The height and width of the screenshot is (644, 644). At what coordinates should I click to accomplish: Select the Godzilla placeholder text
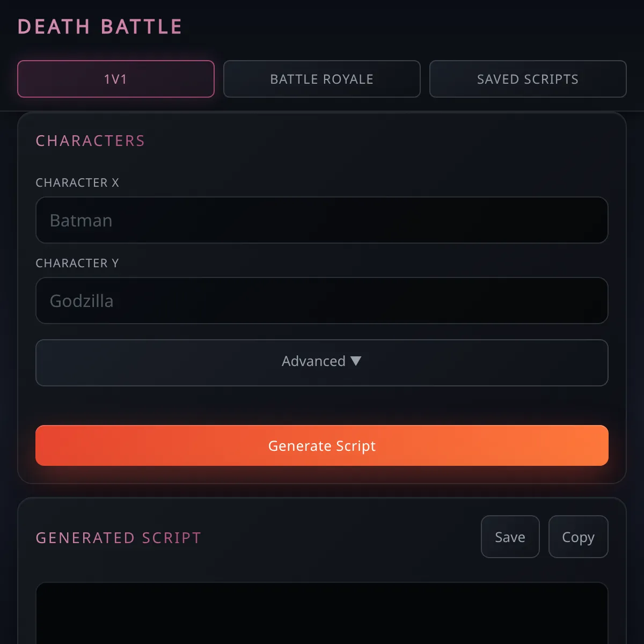pyautogui.click(x=82, y=301)
